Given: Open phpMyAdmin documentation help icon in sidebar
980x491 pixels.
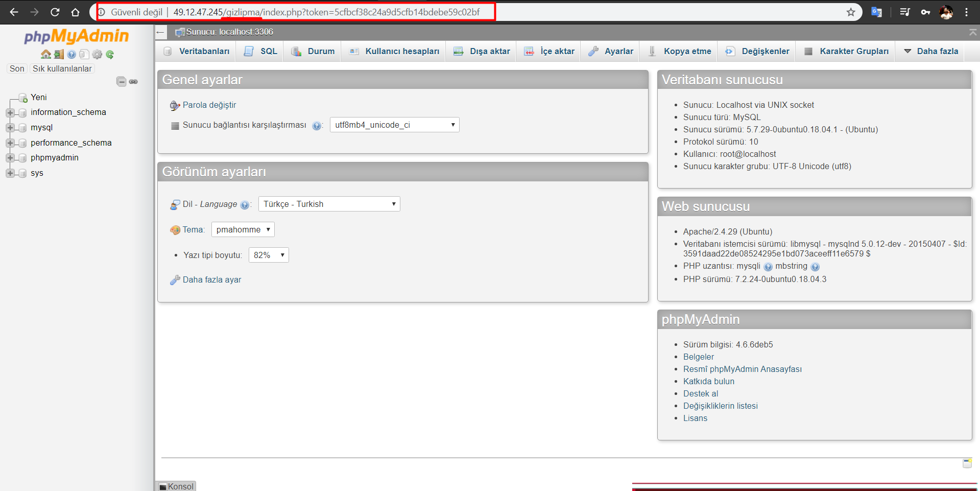Looking at the screenshot, I should [71, 54].
